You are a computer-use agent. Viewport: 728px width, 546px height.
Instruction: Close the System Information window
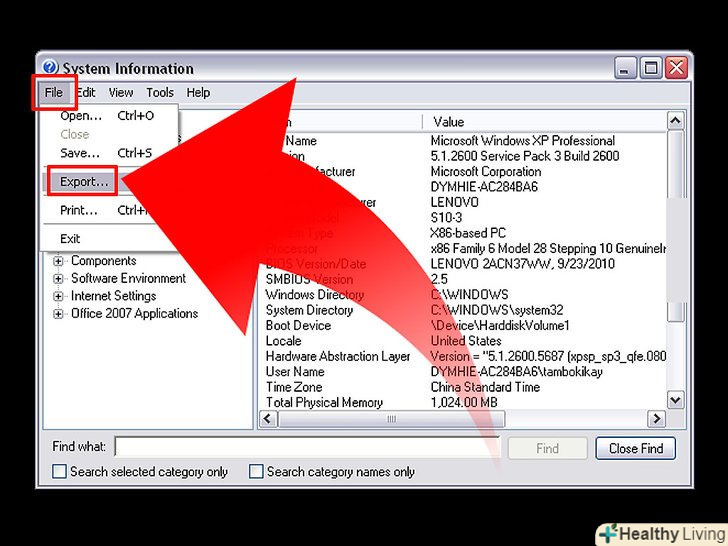coord(676,68)
